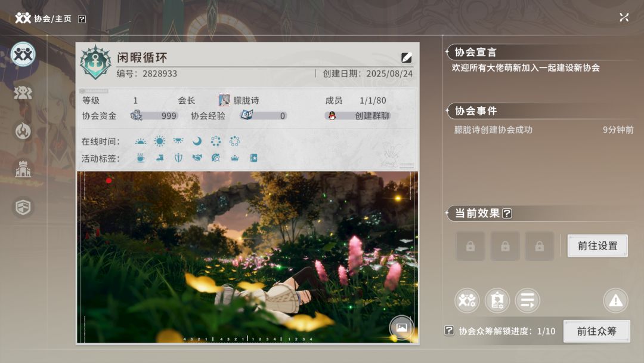Click the anchor guild emblem badge

coord(95,63)
